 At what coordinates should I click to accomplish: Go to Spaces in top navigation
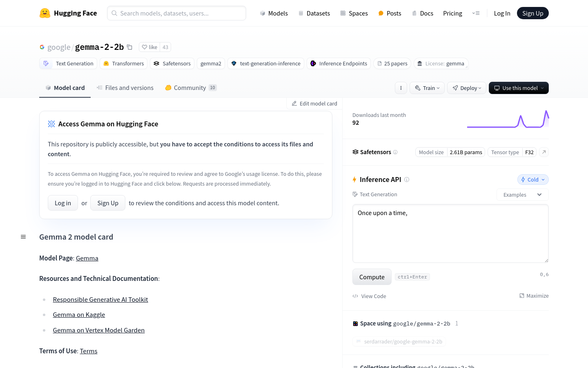click(354, 13)
